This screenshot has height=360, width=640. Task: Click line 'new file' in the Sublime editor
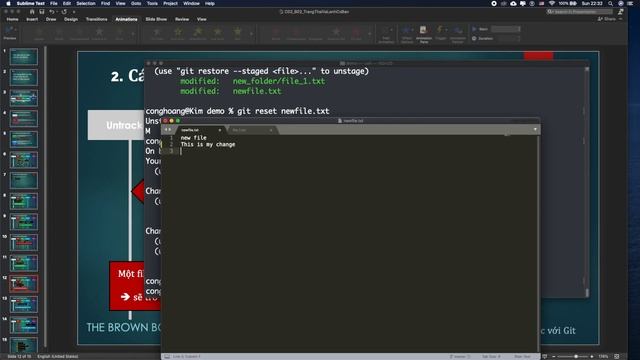point(193,138)
